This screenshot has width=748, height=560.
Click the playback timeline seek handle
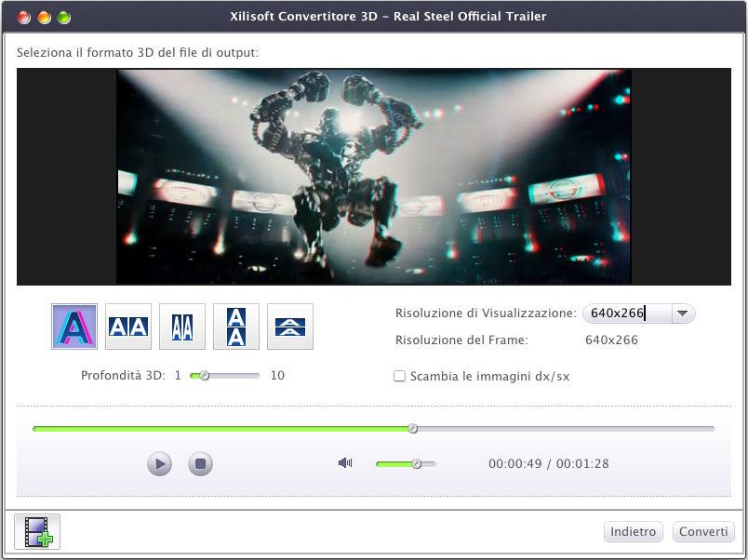coord(413,428)
